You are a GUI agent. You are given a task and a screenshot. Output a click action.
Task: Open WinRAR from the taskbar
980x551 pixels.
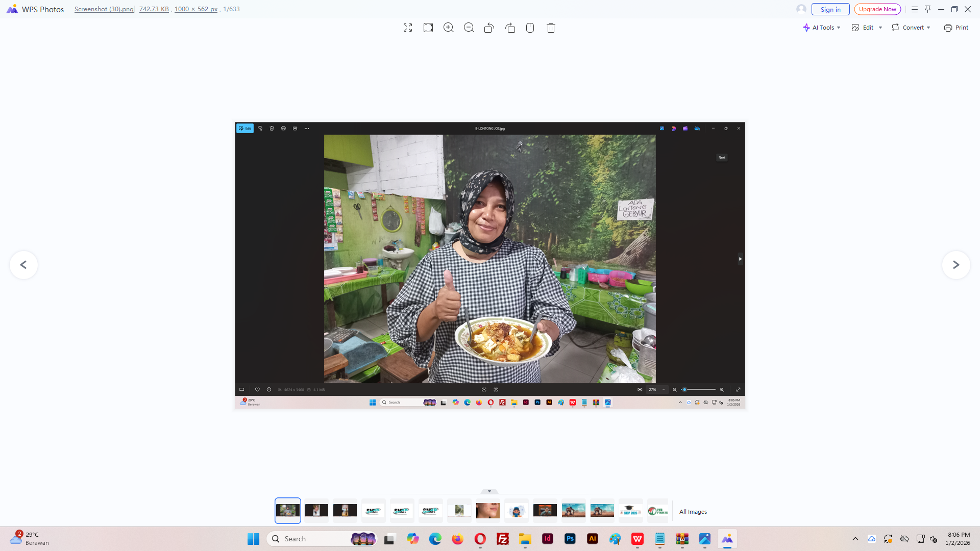click(x=682, y=539)
